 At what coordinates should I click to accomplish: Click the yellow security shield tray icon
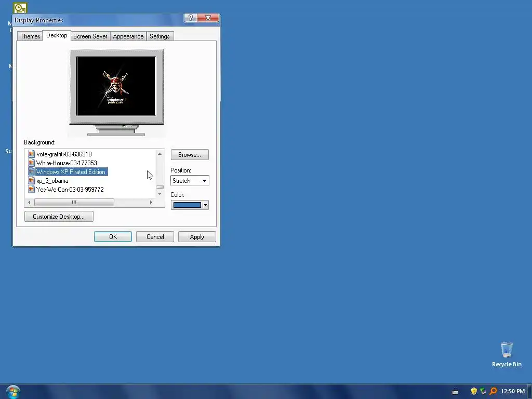point(474,391)
